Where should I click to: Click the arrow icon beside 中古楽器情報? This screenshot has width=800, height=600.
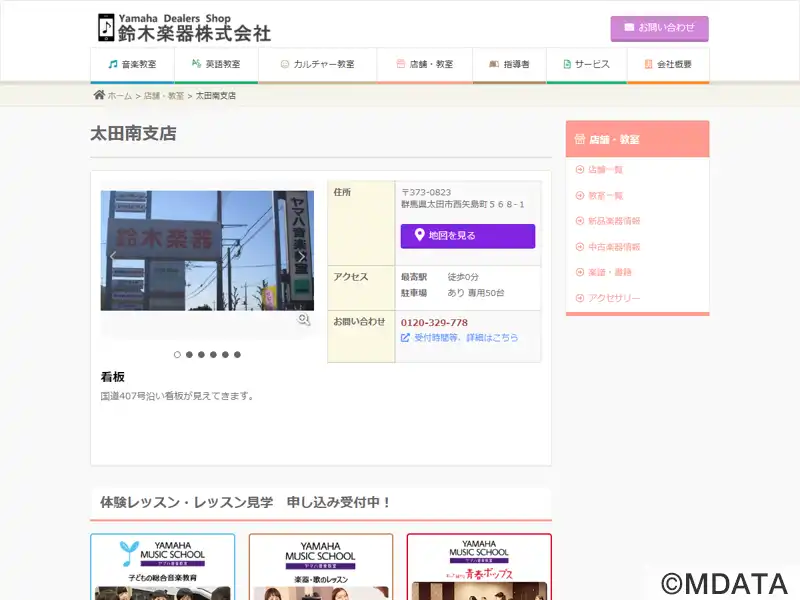(x=580, y=247)
